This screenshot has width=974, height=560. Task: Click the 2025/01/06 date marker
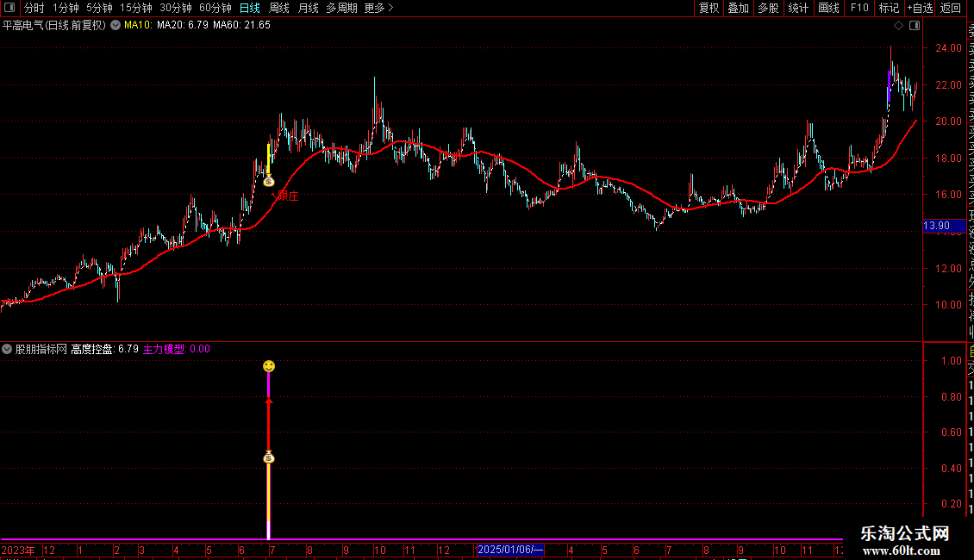509,550
